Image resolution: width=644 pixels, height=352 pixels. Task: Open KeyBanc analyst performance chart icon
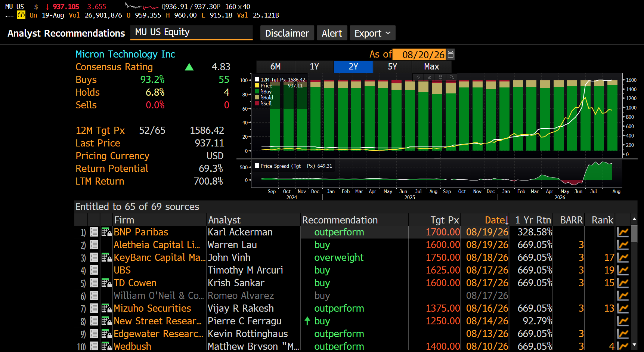click(623, 257)
